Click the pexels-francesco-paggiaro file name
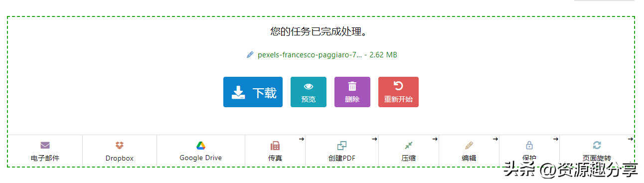This screenshot has width=644, height=183. coord(310,55)
